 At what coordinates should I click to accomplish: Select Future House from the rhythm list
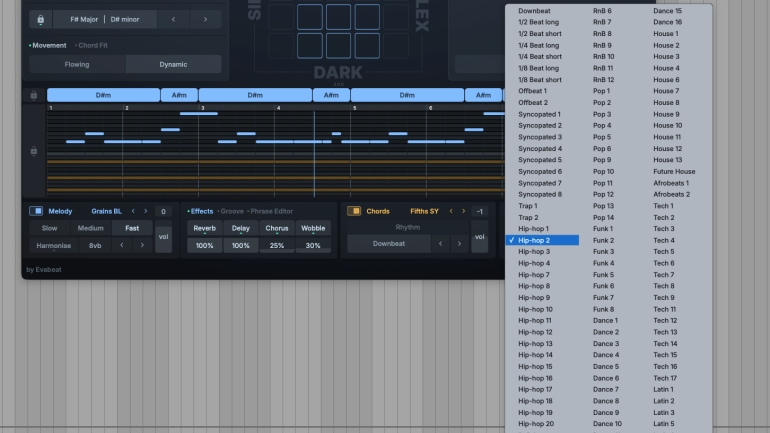tap(674, 172)
